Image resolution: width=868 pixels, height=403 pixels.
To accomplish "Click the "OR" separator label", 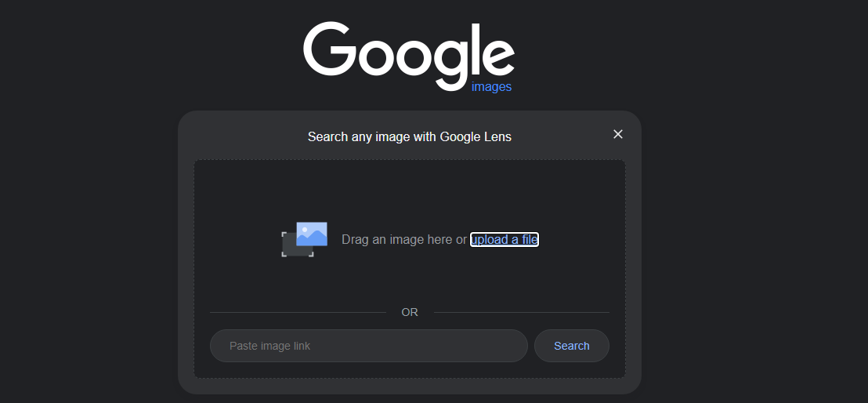I will click(410, 313).
